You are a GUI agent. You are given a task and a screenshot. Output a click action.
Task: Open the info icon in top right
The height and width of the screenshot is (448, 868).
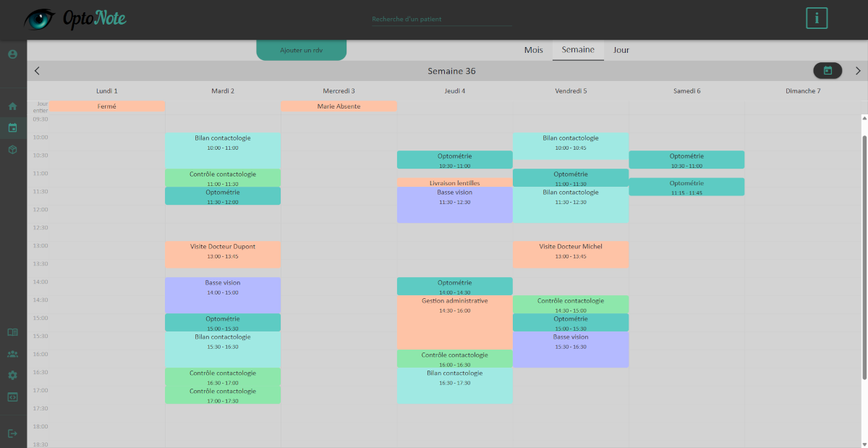coord(817,18)
